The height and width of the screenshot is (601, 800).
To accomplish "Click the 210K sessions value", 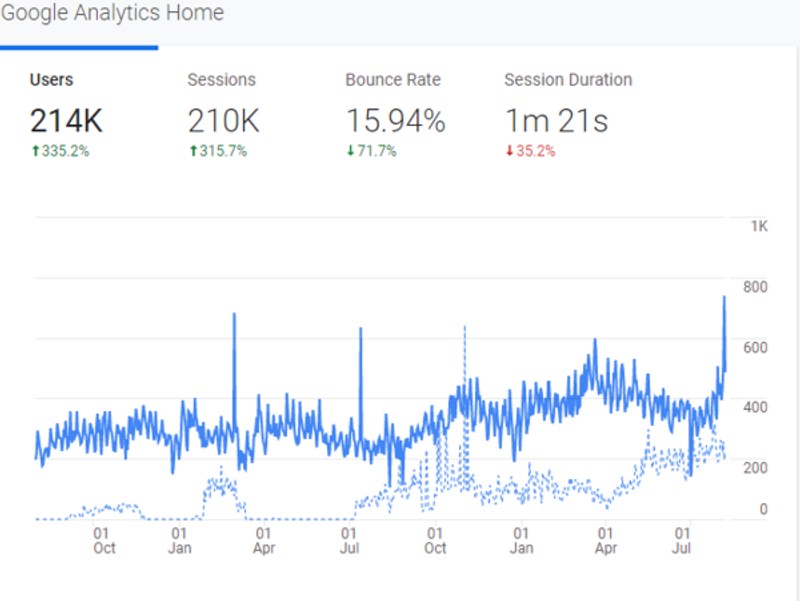I will tap(223, 121).
